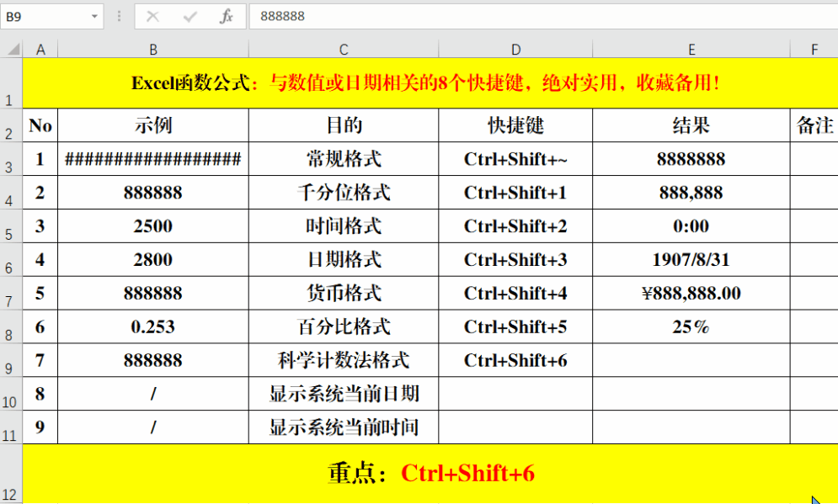Select row 9 header
The width and height of the screenshot is (838, 504).
(x=11, y=360)
